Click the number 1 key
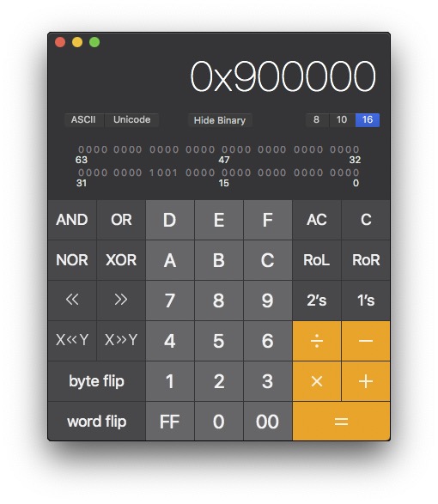 [170, 381]
